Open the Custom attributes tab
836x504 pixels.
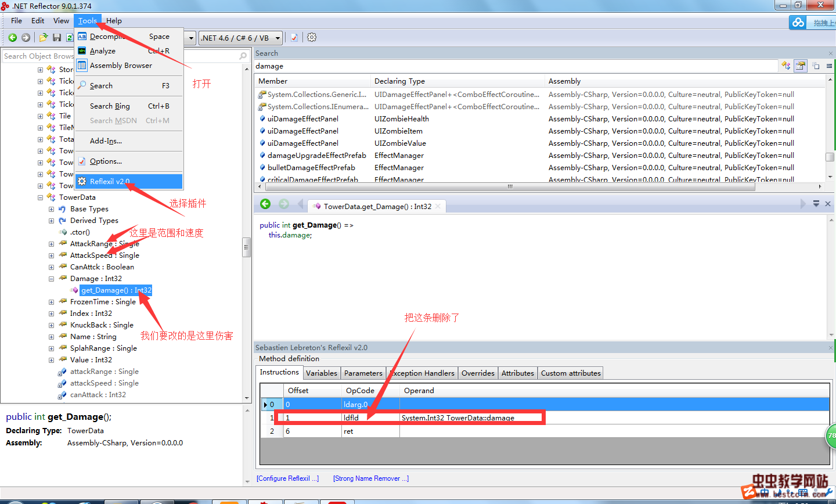coord(571,373)
